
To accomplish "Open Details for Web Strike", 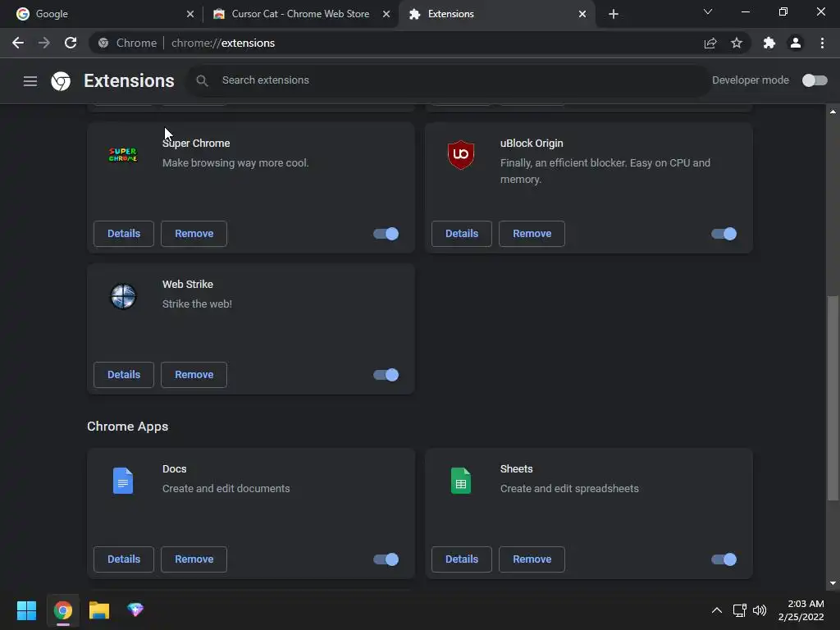I will click(x=124, y=374).
